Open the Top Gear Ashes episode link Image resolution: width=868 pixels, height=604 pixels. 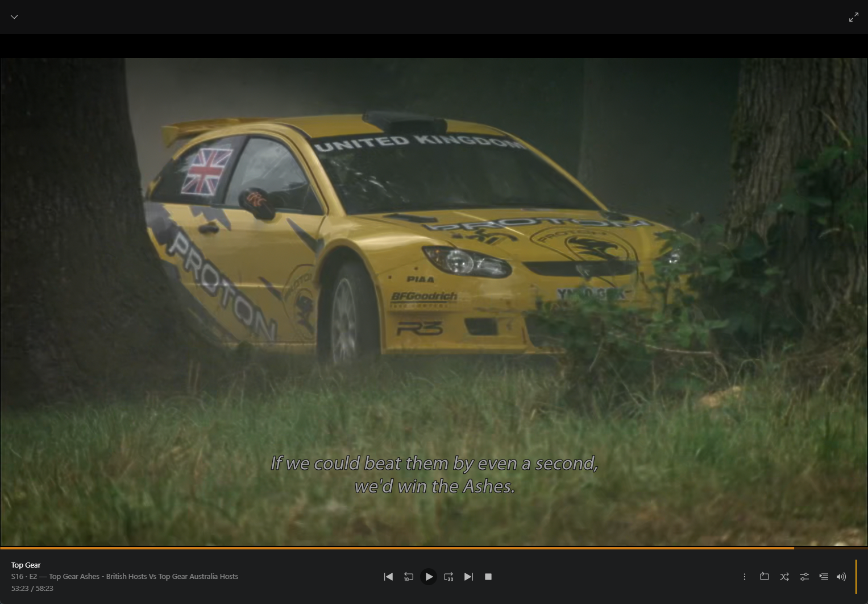pyautogui.click(x=144, y=577)
